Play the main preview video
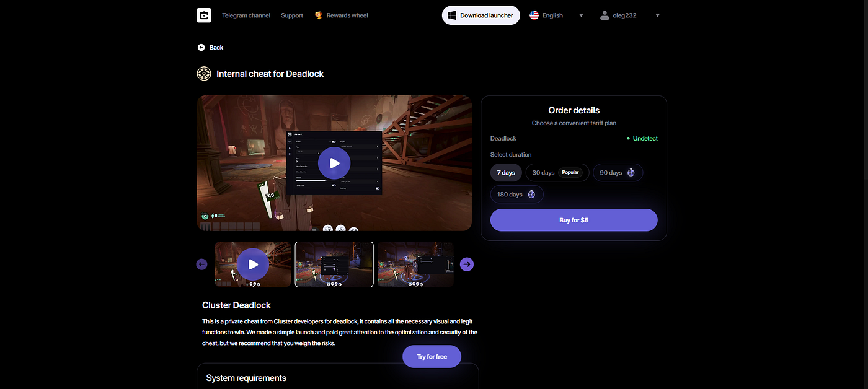The height and width of the screenshot is (389, 868). pos(334,163)
